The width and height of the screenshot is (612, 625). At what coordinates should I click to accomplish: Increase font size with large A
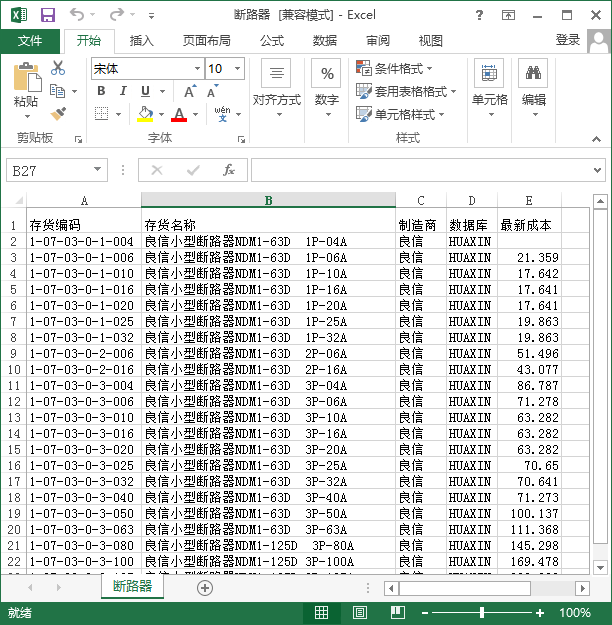tap(190, 91)
